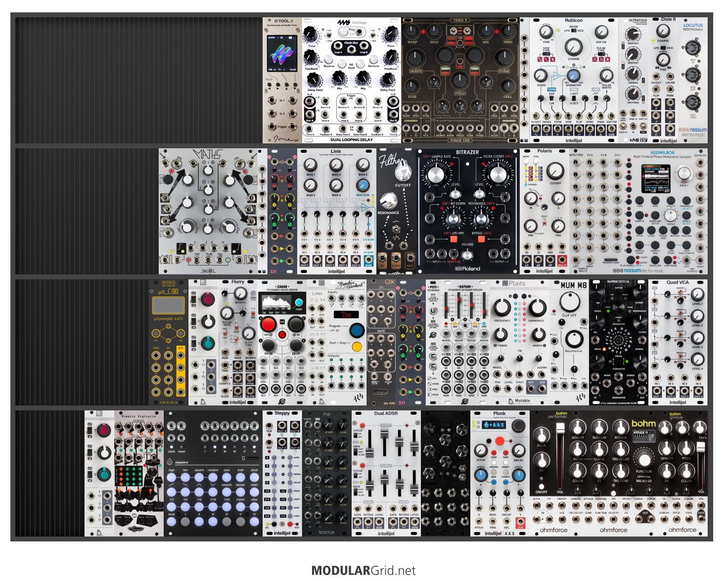The height and width of the screenshot is (581, 728).
Task: Click the Zadar envelope display
Action: (x=277, y=303)
